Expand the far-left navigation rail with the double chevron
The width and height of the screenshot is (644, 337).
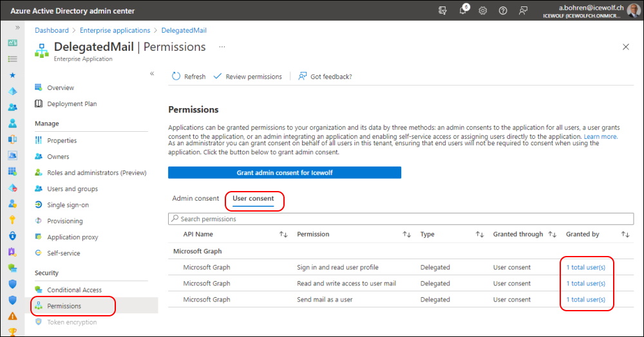pos(17,28)
